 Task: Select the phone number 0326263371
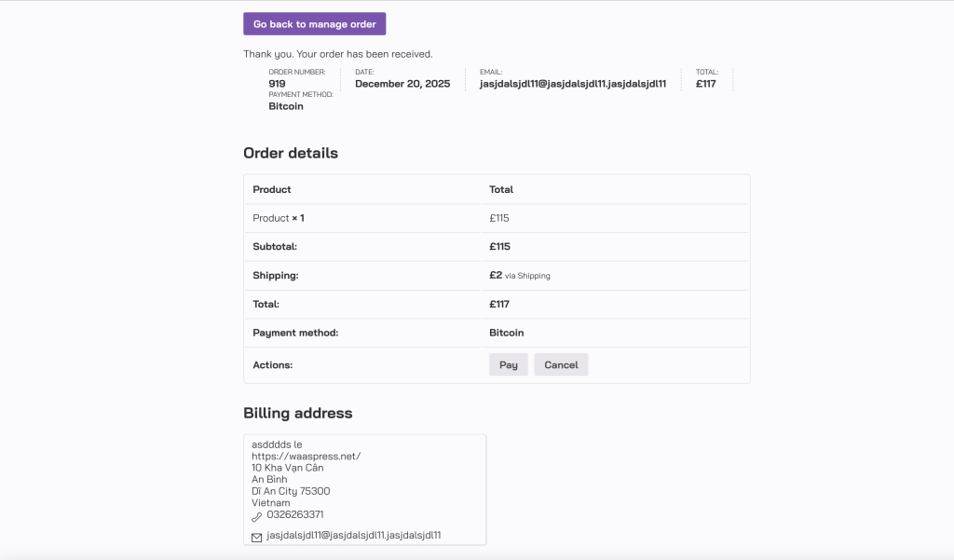[295, 514]
